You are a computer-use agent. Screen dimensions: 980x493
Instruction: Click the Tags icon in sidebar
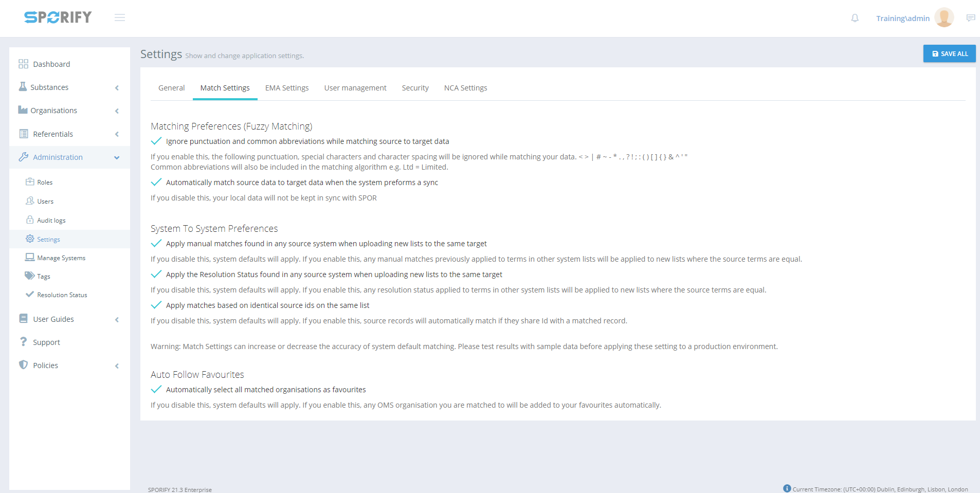tap(30, 276)
